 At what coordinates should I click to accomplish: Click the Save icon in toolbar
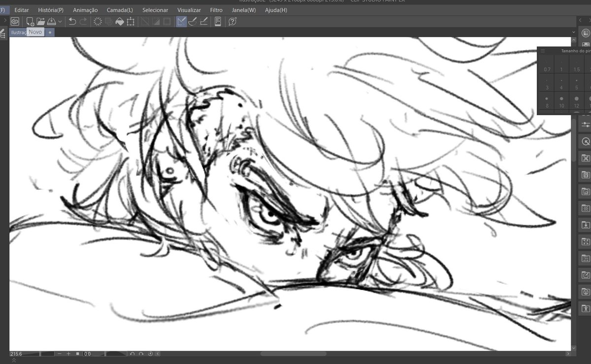click(x=51, y=22)
